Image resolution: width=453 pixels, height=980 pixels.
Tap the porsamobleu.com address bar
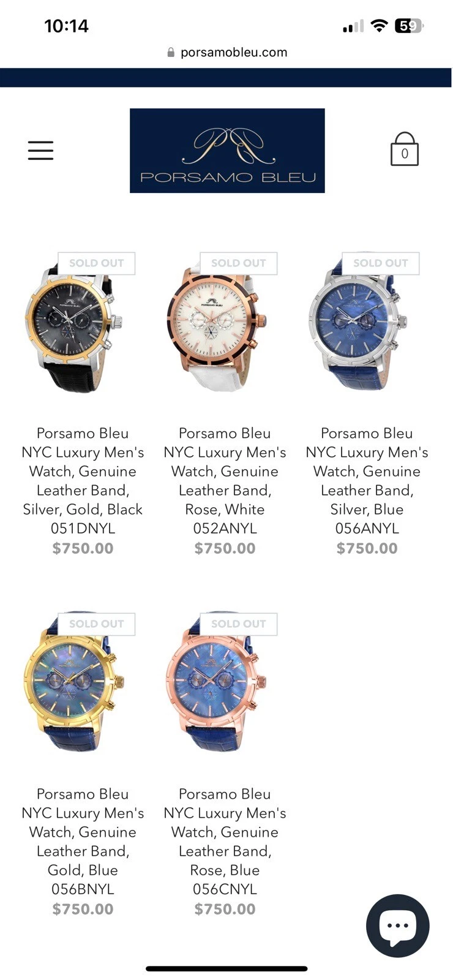coord(226,53)
